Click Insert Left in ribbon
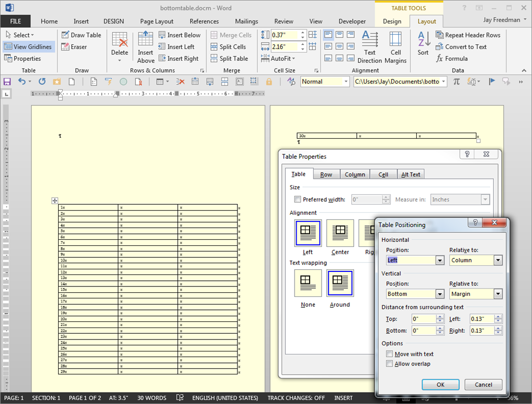 pyautogui.click(x=177, y=47)
